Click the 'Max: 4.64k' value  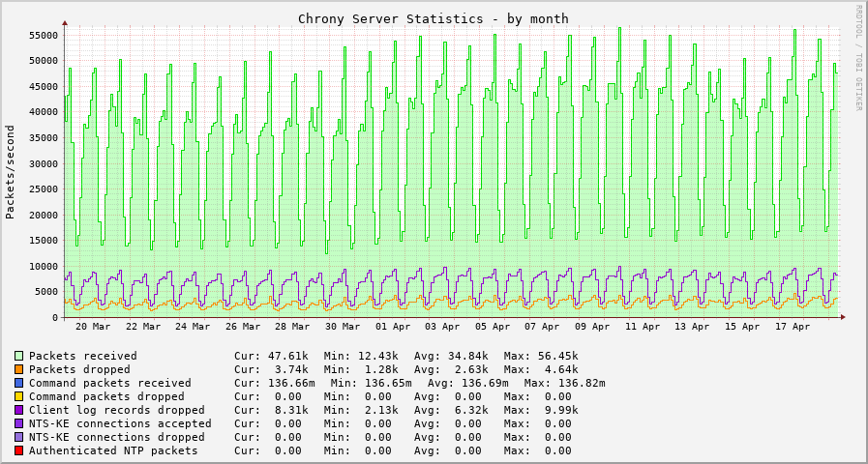(x=541, y=369)
